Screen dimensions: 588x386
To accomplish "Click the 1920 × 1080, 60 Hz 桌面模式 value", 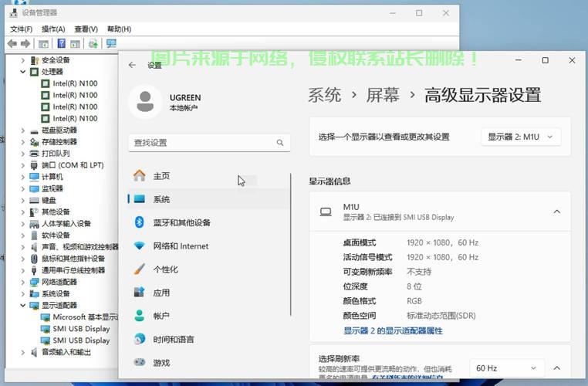I will [x=442, y=242].
